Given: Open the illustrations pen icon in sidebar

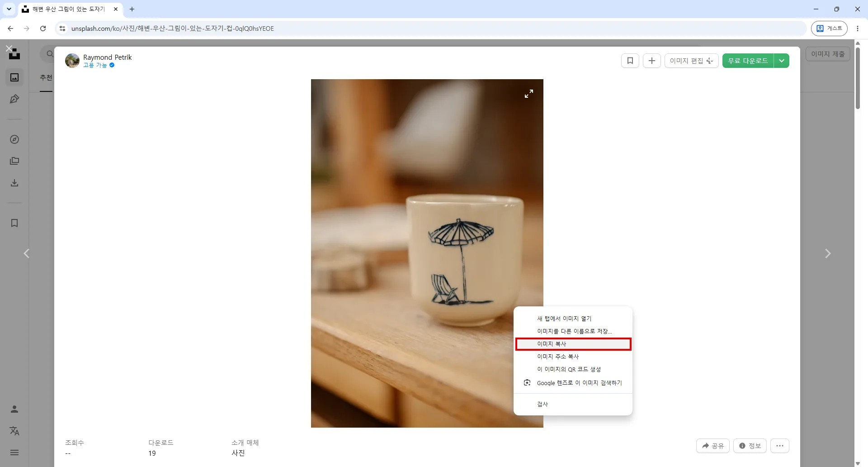Looking at the screenshot, I should coord(14,99).
